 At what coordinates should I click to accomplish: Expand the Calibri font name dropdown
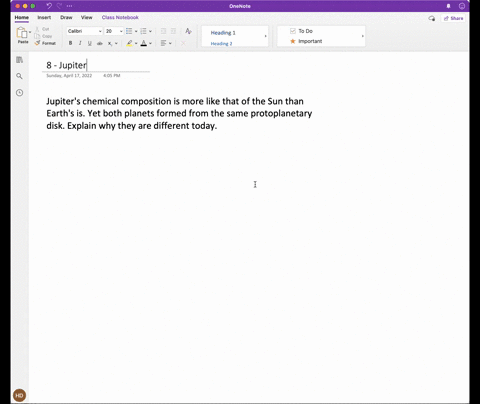pos(100,31)
